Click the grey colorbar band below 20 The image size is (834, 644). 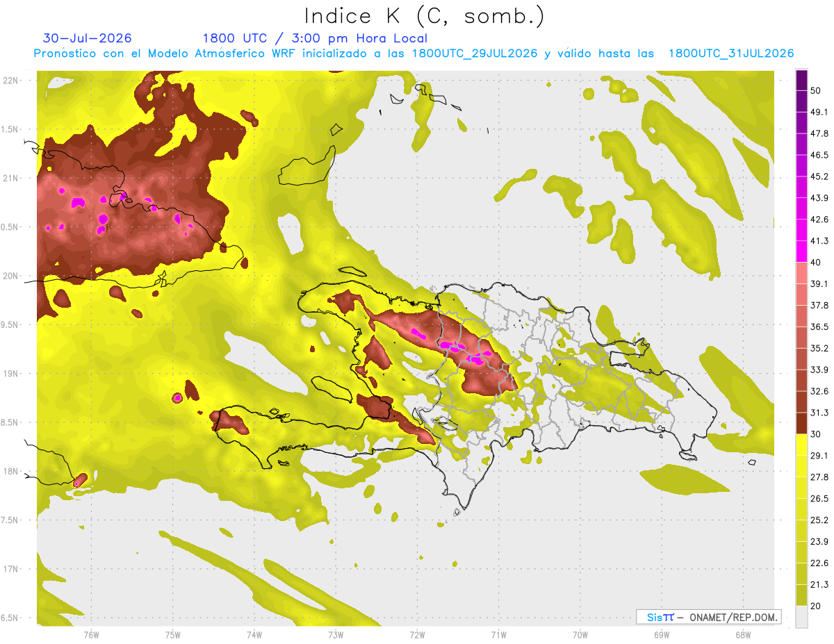coord(801,617)
